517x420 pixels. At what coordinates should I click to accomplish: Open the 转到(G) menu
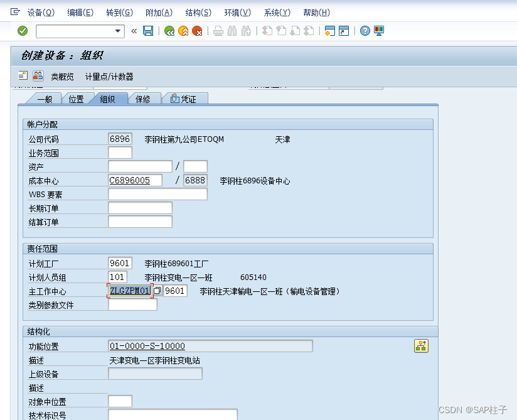click(x=120, y=13)
